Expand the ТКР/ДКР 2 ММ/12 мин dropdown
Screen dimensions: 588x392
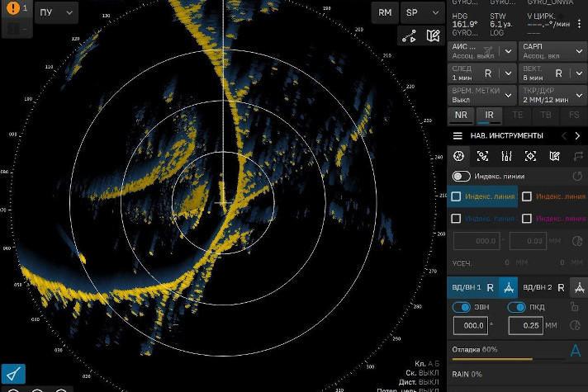tap(552, 94)
